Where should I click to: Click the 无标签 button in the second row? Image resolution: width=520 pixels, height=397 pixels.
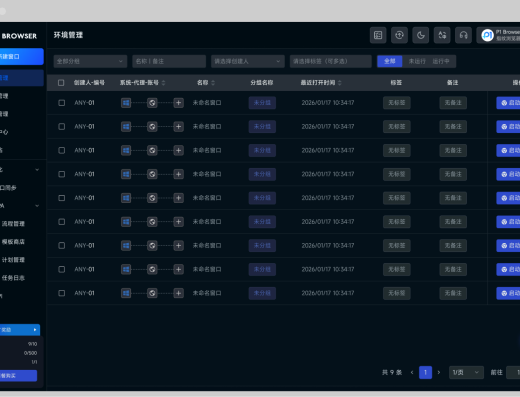(x=397, y=127)
